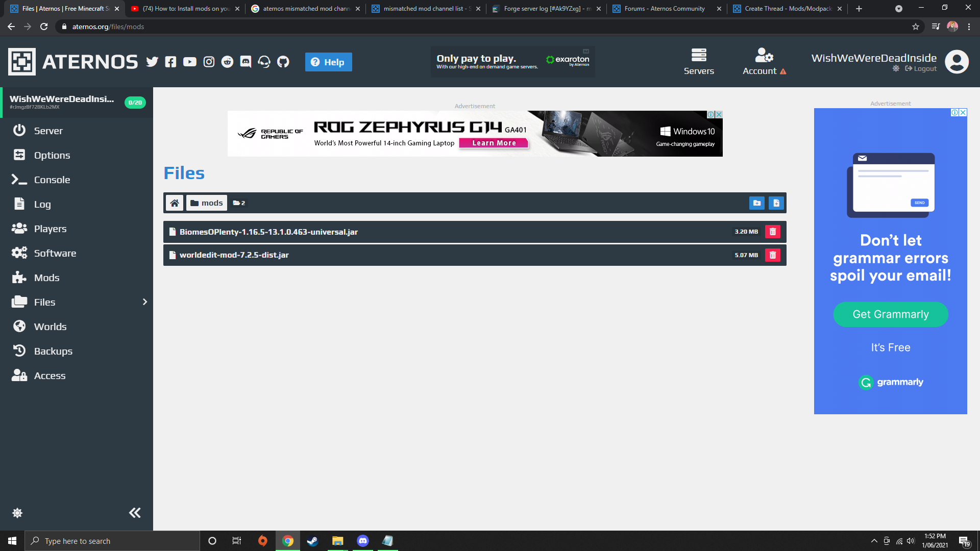Open Aternos support headset icon

[264, 62]
